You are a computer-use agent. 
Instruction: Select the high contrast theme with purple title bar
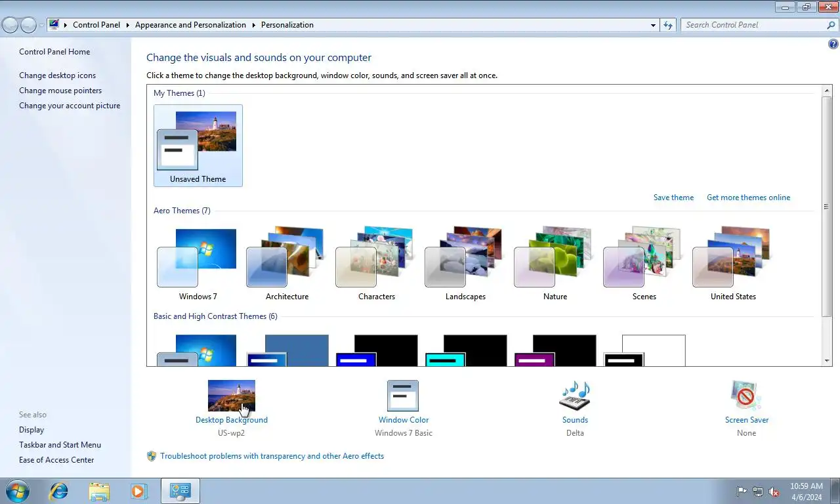click(555, 350)
